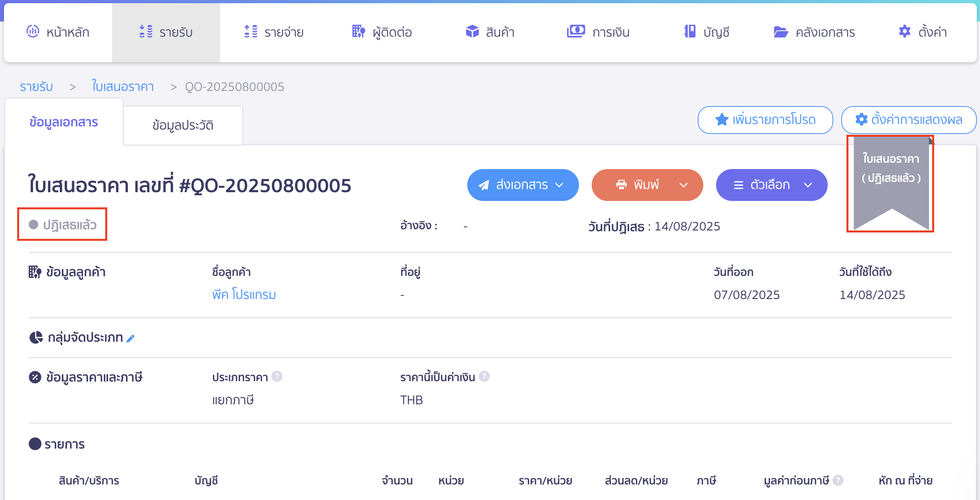This screenshot has width=980, height=500.
Task: Click the ปฏิเสธแล้ว rejected status label
Action: pos(70,225)
